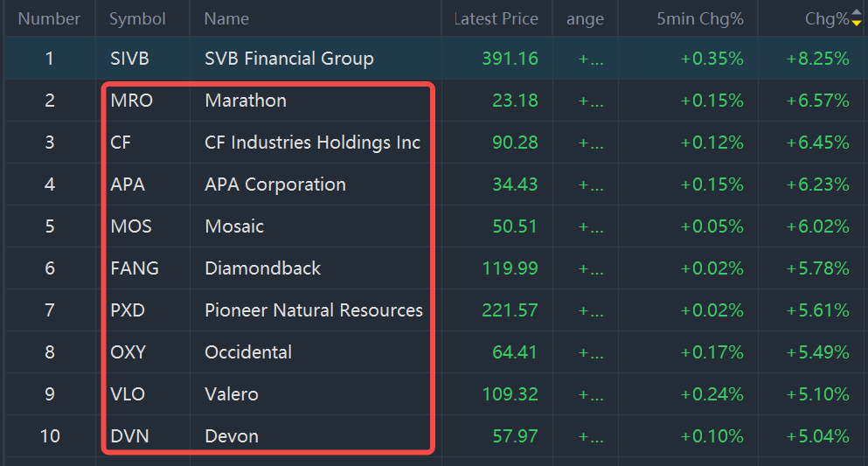Click Devon daily change +5.04%
Screen dimensions: 868x466
(x=817, y=436)
